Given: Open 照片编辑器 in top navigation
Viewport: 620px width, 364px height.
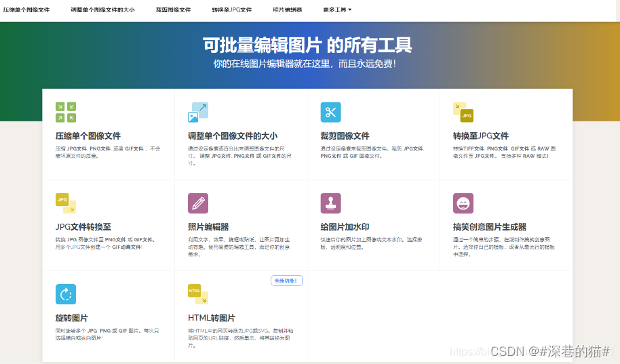Looking at the screenshot, I should point(288,10).
